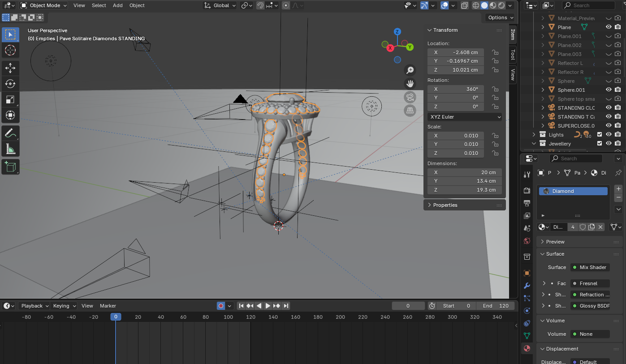Click the timeline frame 0 playhead
Image resolution: width=626 pixels, height=364 pixels.
click(x=116, y=317)
